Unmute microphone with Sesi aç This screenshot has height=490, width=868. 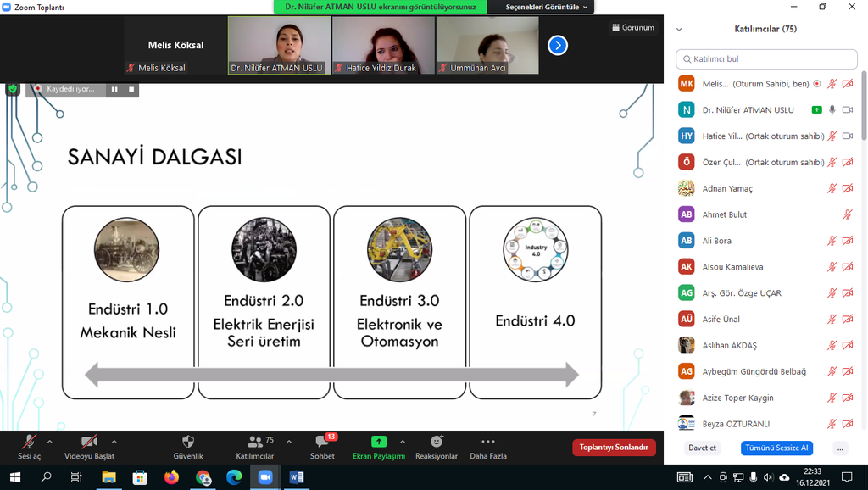[x=30, y=442]
